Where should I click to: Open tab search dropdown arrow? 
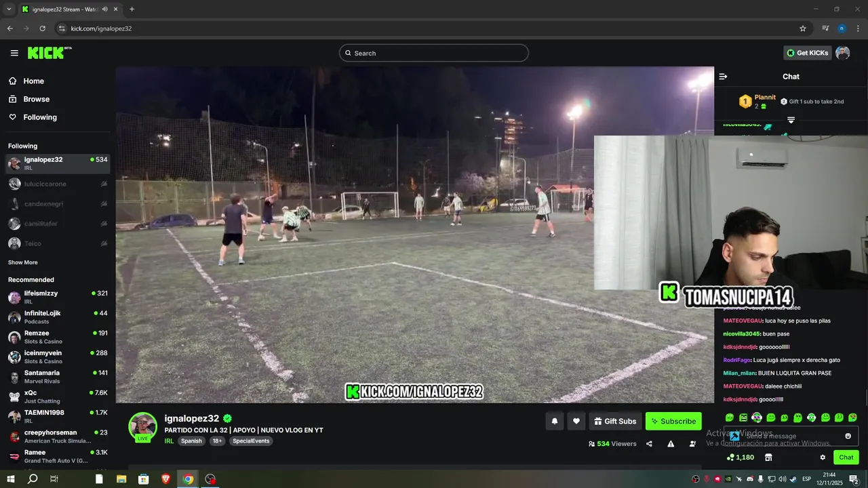coord(9,9)
